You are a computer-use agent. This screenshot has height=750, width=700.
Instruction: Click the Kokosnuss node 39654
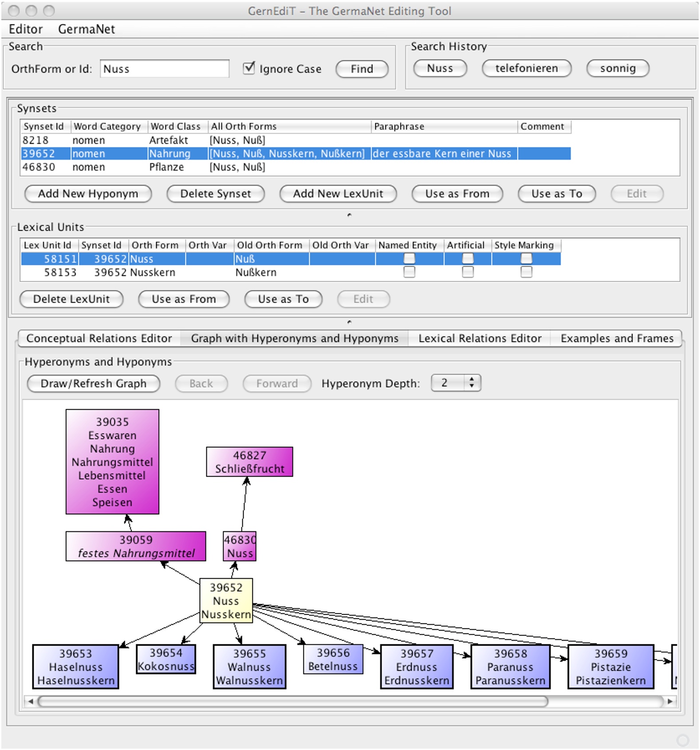[x=166, y=659]
